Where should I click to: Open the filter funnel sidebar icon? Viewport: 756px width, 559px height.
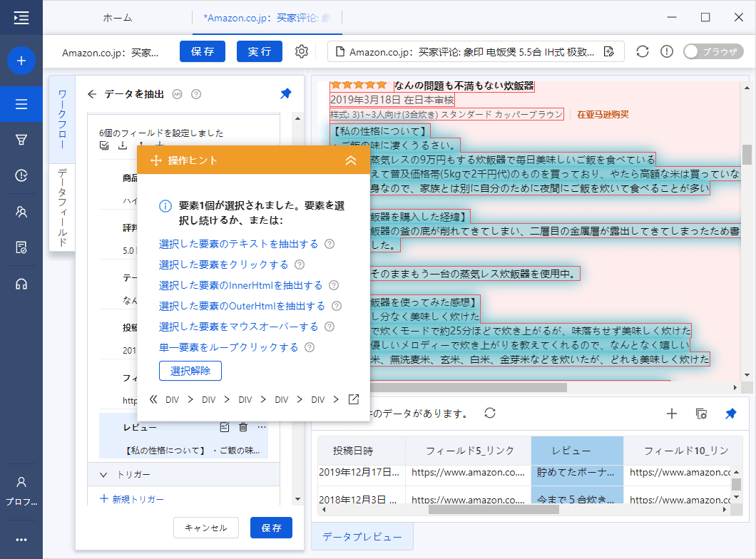21,140
